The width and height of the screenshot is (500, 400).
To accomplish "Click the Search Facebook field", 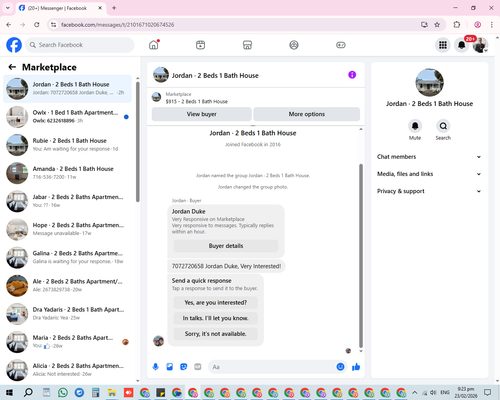I will [80, 45].
